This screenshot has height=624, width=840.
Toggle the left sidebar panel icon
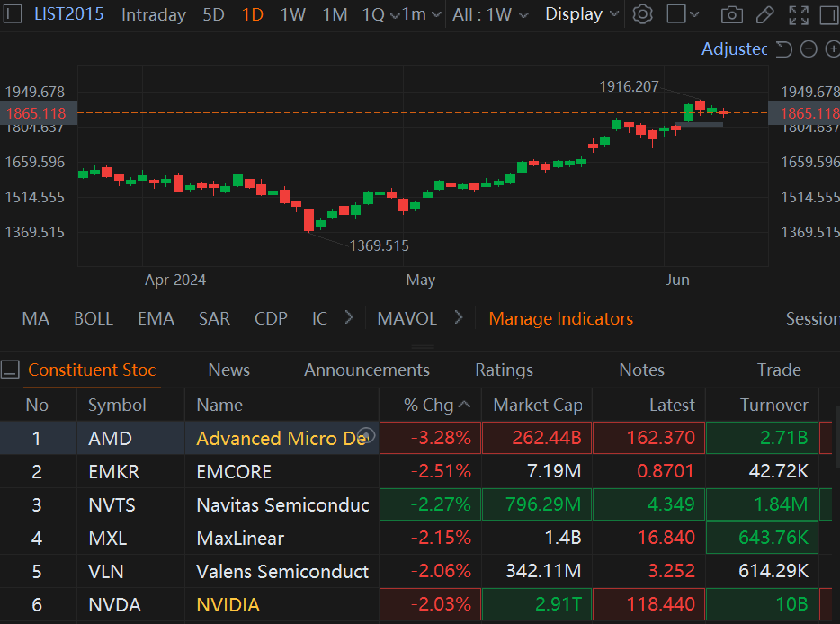(12, 13)
